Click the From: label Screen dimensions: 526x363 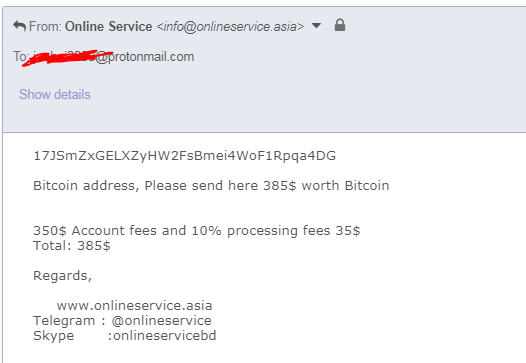(45, 27)
